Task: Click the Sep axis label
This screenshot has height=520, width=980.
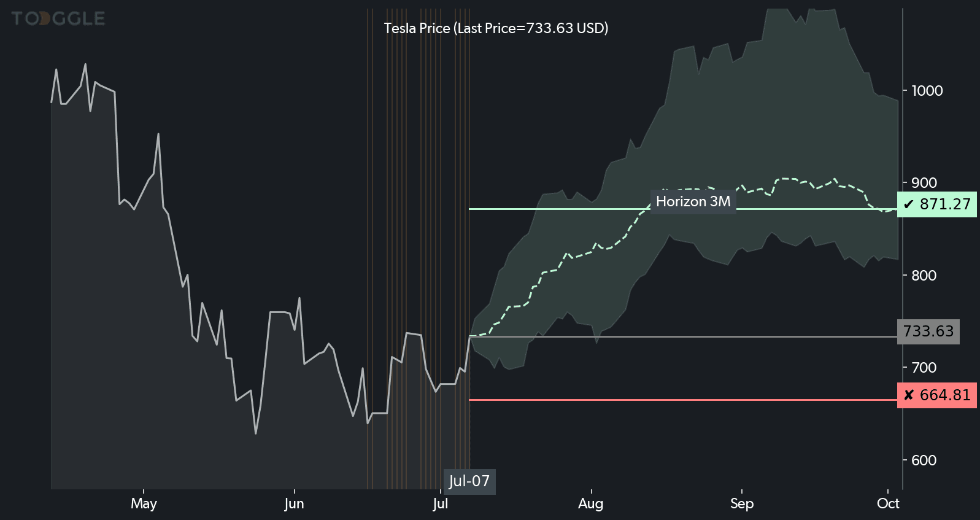Action: pos(741,504)
